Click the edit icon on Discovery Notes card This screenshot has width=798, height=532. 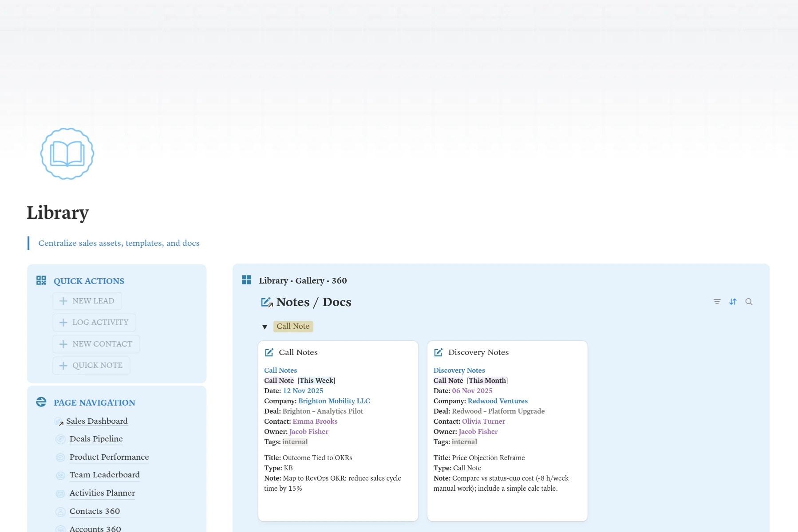(x=438, y=352)
